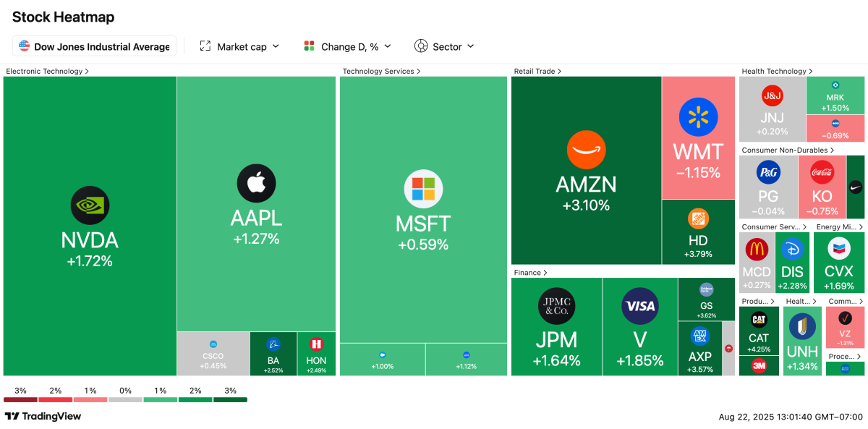Open the Dow Jones Industrial Average selector

click(x=94, y=46)
